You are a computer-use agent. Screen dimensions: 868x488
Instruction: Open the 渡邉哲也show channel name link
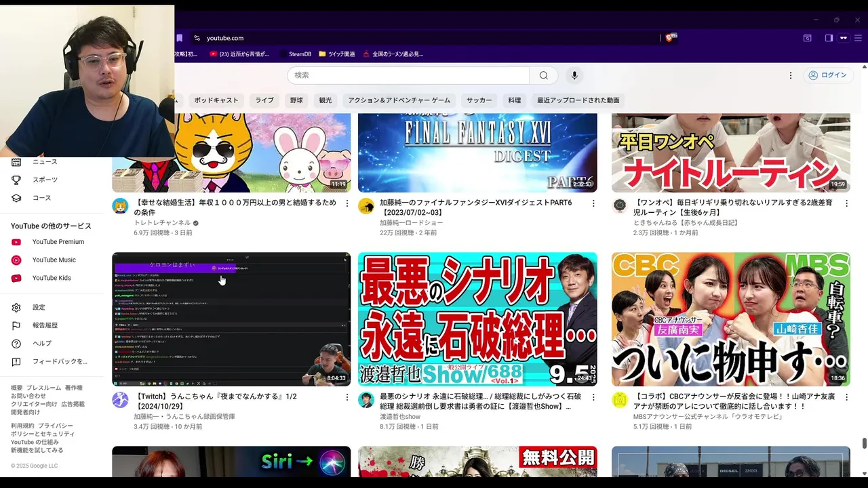pos(400,417)
